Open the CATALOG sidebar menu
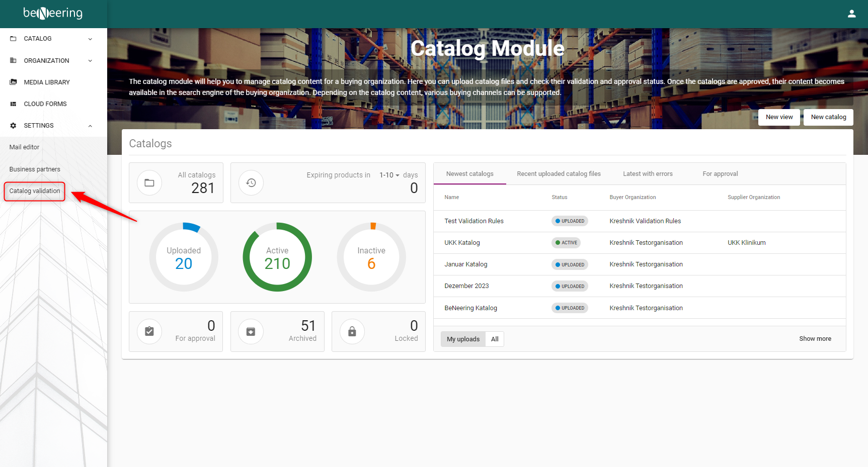Viewport: 868px width, 467px height. click(x=53, y=39)
